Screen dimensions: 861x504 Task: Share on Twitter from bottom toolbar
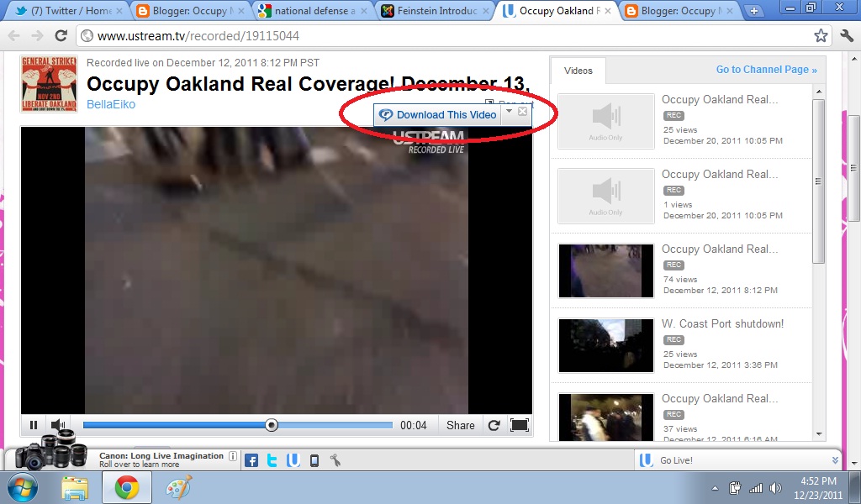coord(272,460)
